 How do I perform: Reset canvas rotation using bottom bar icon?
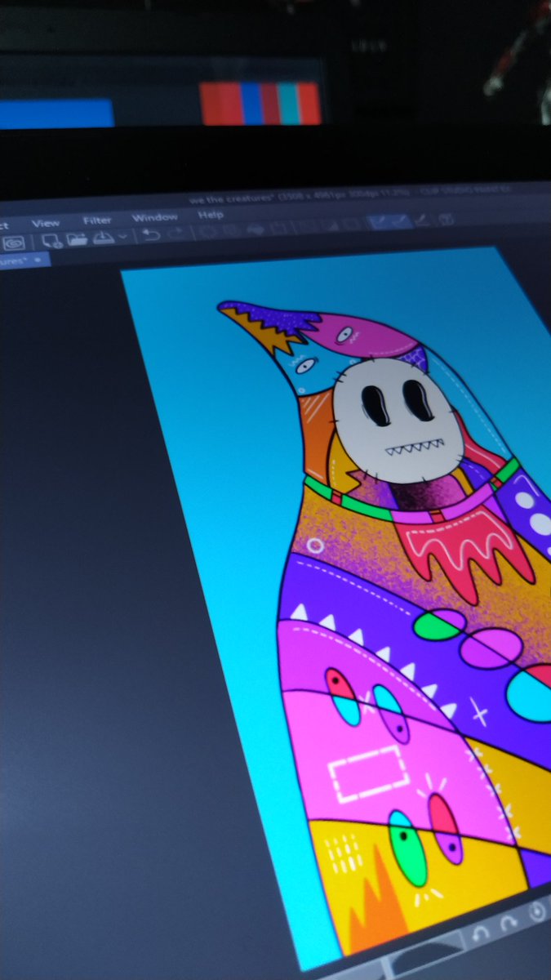pyautogui.click(x=538, y=911)
